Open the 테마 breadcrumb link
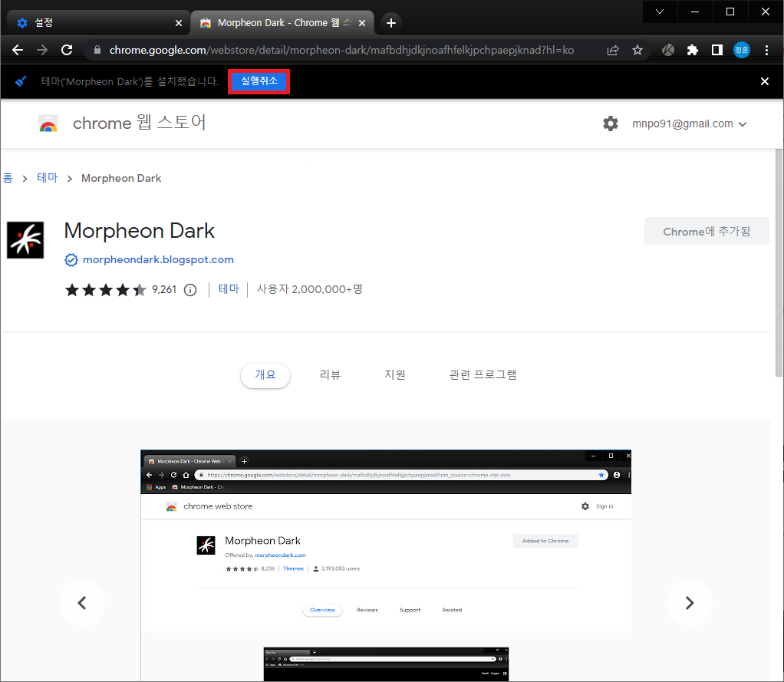784x682 pixels. pyautogui.click(x=48, y=178)
